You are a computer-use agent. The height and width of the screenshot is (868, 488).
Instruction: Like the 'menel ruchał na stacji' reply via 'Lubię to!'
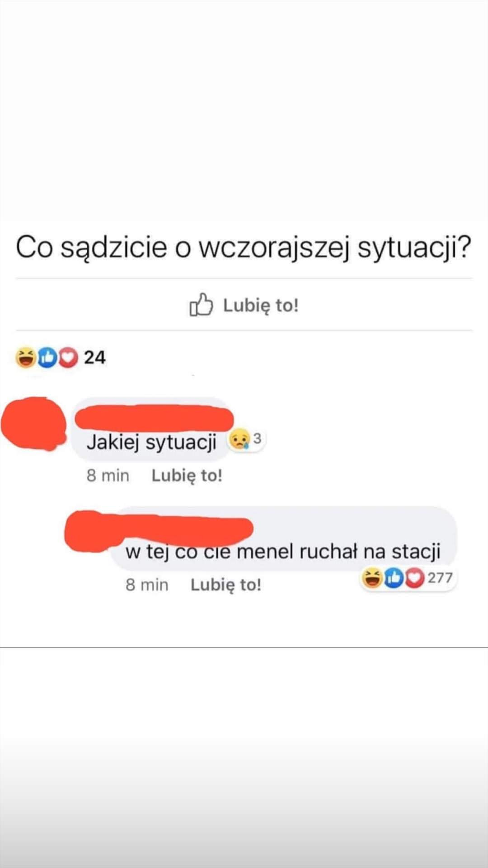click(226, 585)
